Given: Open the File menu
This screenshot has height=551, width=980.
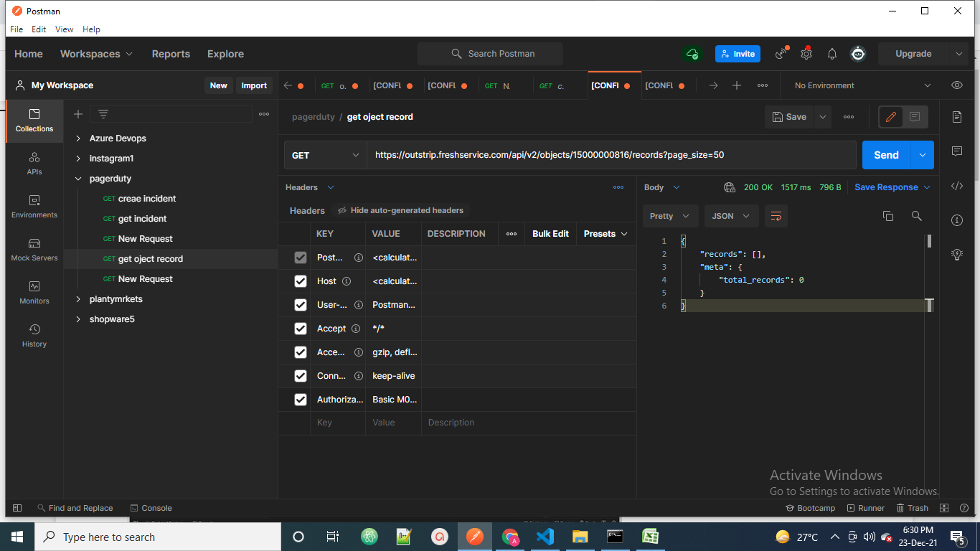Looking at the screenshot, I should coord(17,29).
